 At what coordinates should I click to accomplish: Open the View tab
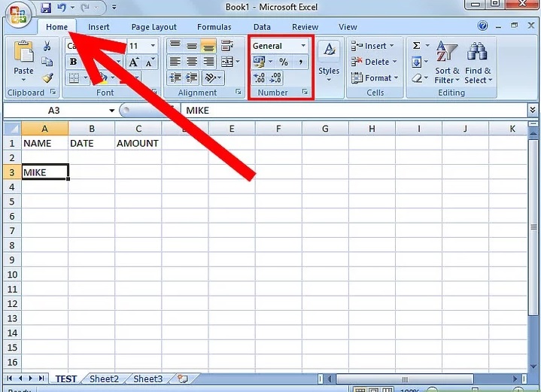[348, 27]
